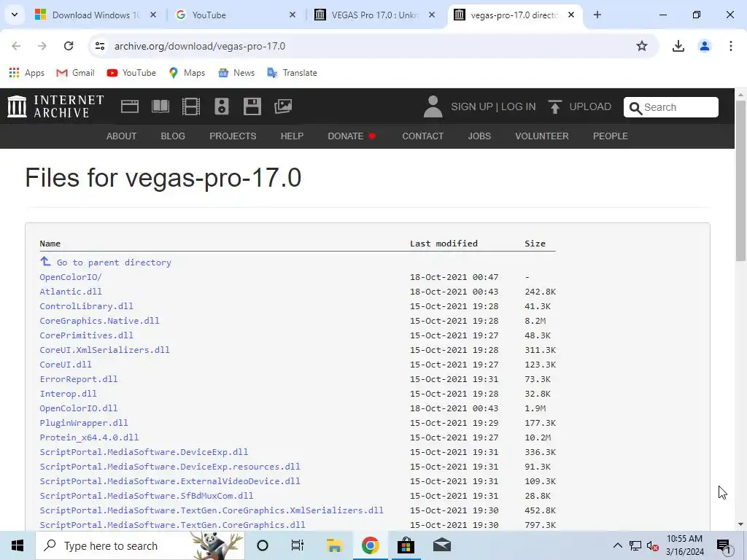The width and height of the screenshot is (747, 560).
Task: Open Chrome three-dot menu
Action: coord(730,46)
